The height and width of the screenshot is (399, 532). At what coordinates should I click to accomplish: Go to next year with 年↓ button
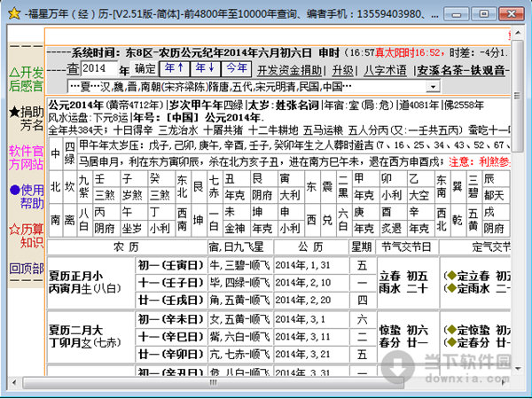coord(204,68)
